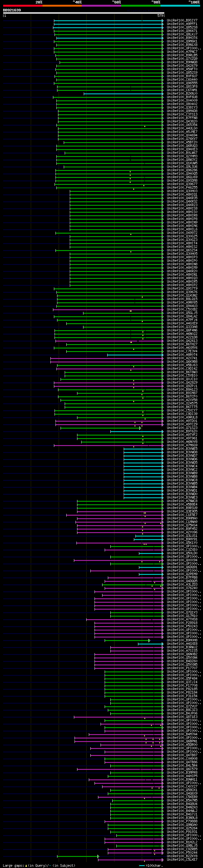Click the UniRef100_A5DR00 label
Viewport: 203px width, 868px height.
[x=182, y=745]
